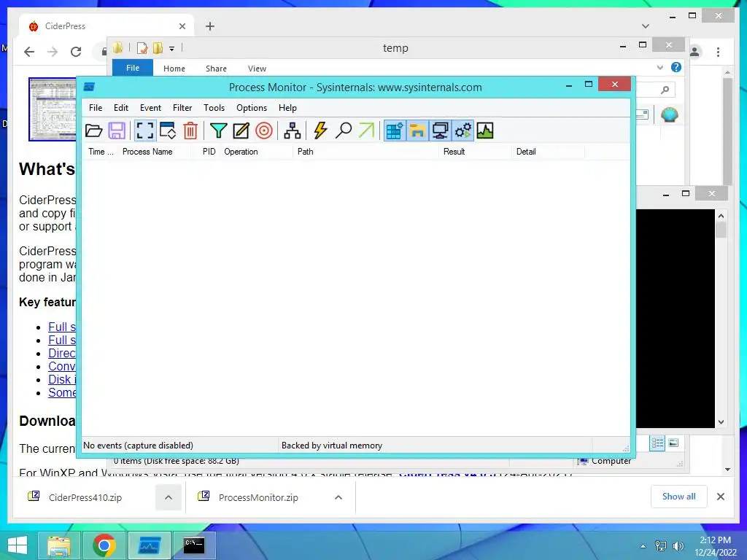
Task: Open the Event menu
Action: [150, 108]
